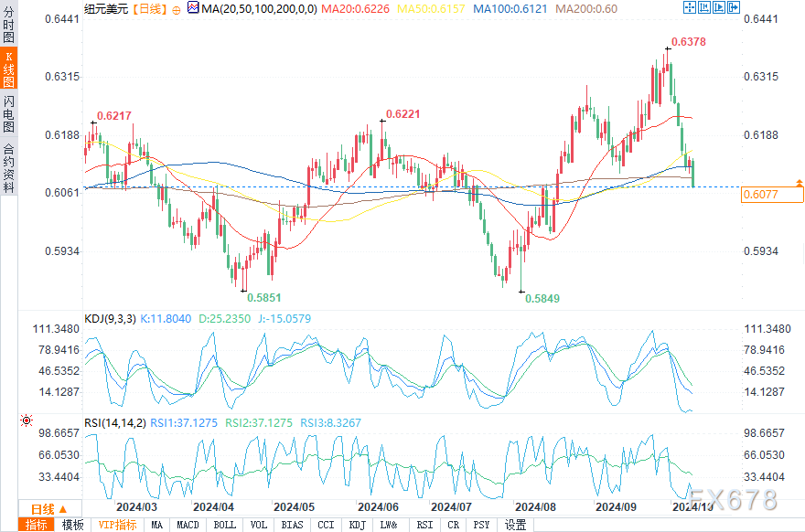Open the 合约资料 side tab
Screen dimensions: 805x532
click(x=9, y=167)
